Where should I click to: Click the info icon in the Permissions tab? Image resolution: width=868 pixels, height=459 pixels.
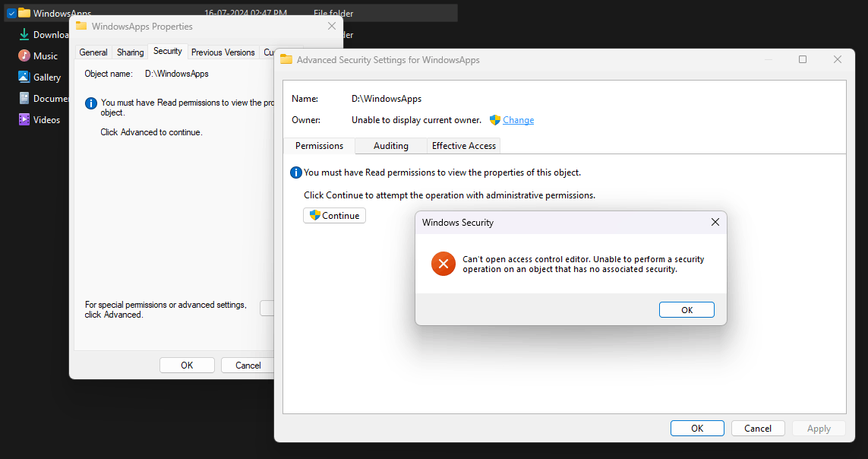click(296, 173)
